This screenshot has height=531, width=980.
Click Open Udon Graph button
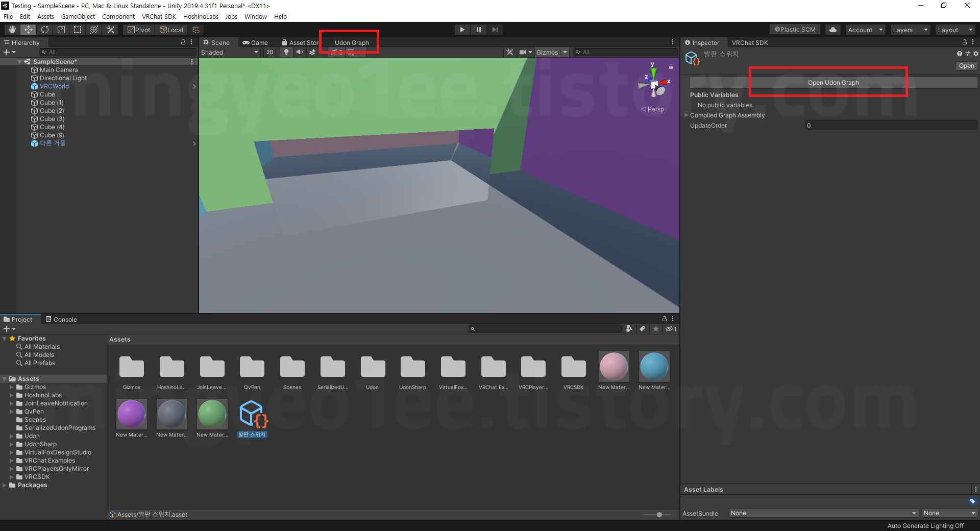pyautogui.click(x=834, y=83)
